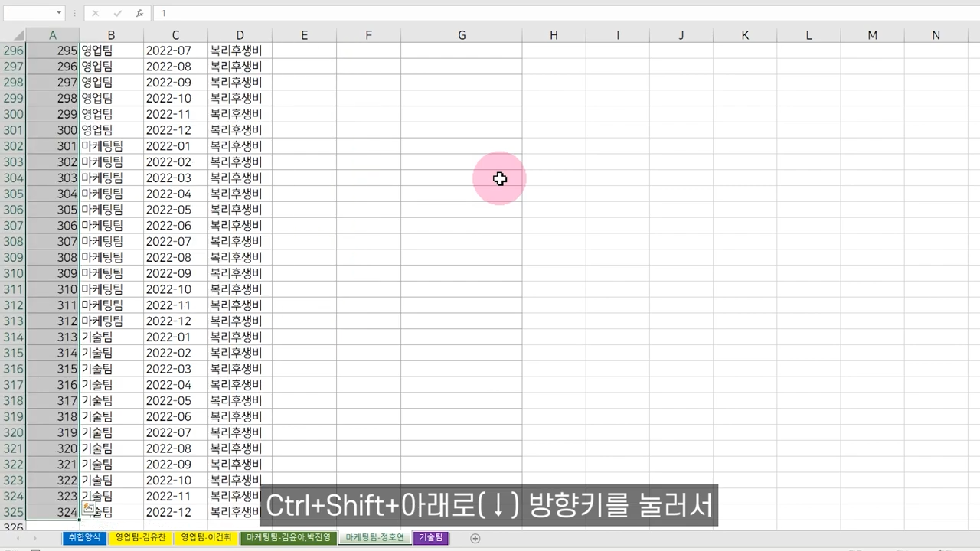Click 2022-05 cell in row 318

click(175, 401)
